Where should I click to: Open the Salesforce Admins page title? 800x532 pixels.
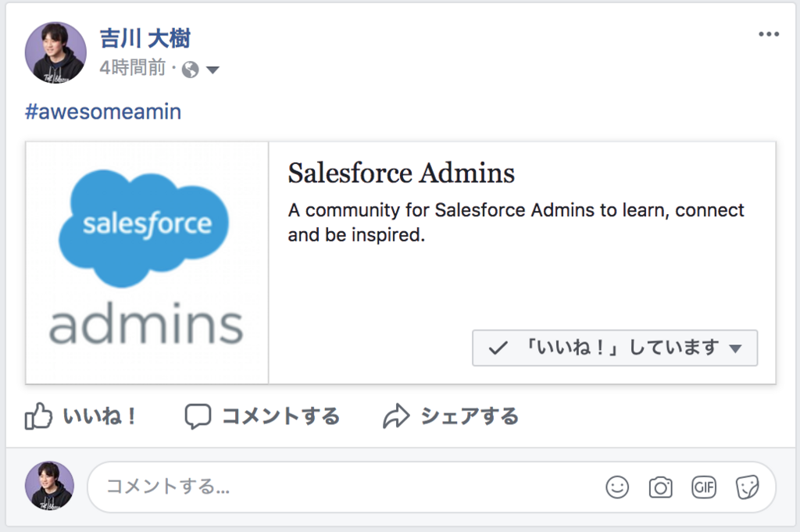point(401,173)
